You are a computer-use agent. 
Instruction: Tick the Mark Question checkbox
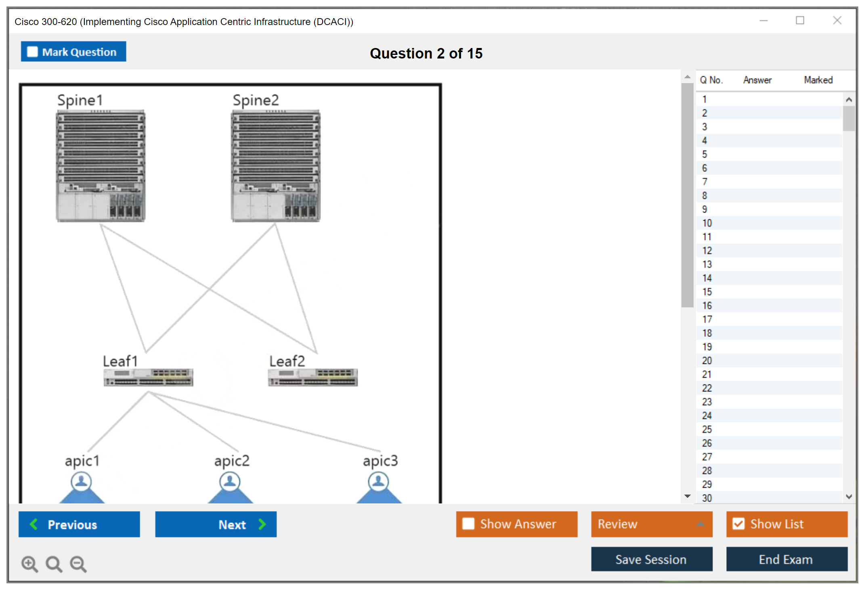(32, 52)
